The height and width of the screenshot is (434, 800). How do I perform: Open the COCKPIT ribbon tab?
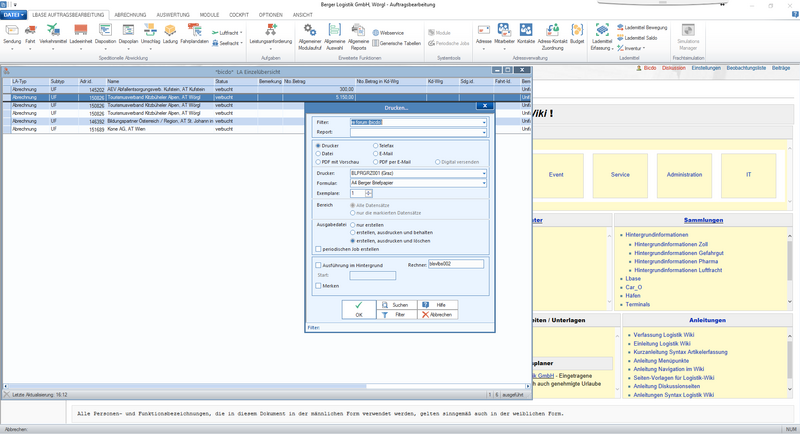click(239, 15)
